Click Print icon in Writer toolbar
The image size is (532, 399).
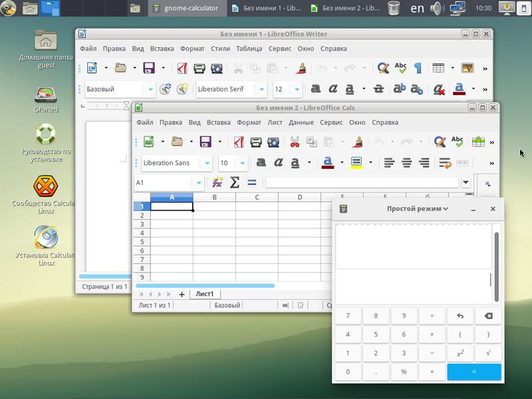199,68
